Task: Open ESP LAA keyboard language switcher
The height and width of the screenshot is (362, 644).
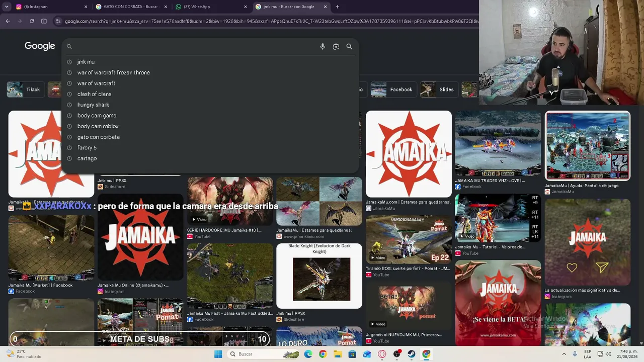Action: pos(588,354)
